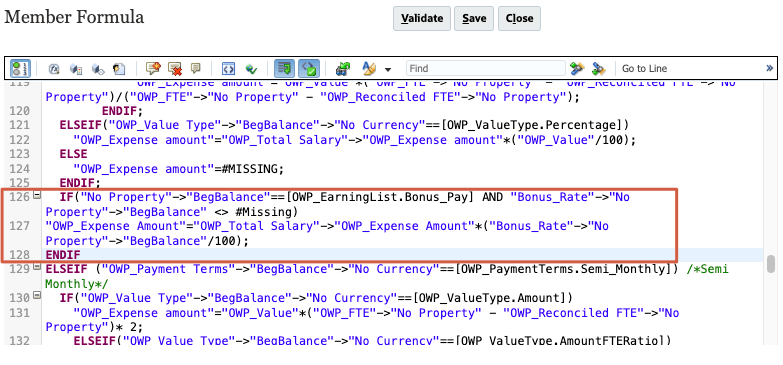Click the insert member icon with cubes
This screenshot has height=365, width=783.
[x=75, y=68]
